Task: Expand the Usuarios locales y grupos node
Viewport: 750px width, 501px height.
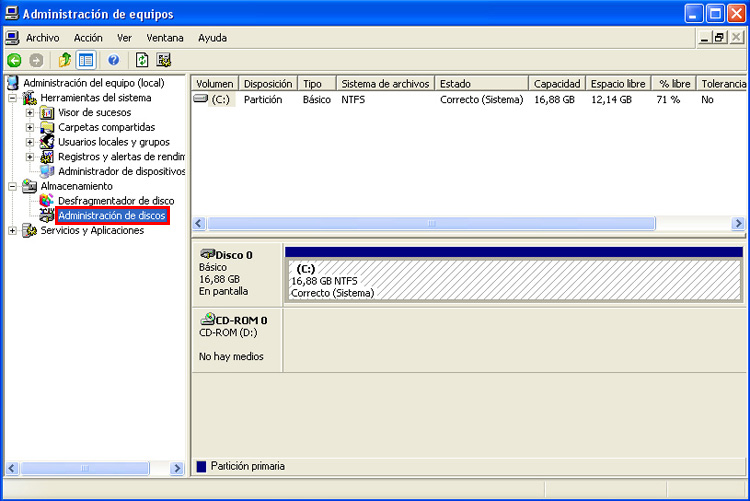Action: (30, 143)
